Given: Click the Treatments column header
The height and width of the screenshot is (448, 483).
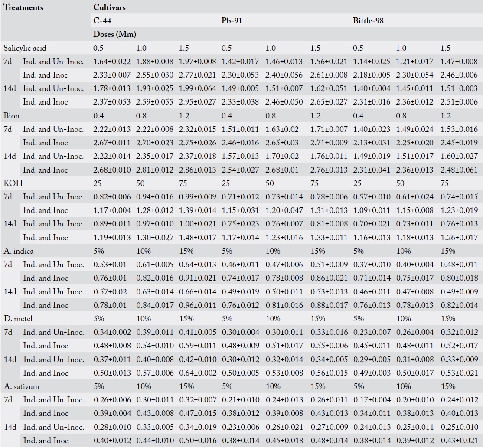Looking at the screenshot, I should (x=23, y=7).
